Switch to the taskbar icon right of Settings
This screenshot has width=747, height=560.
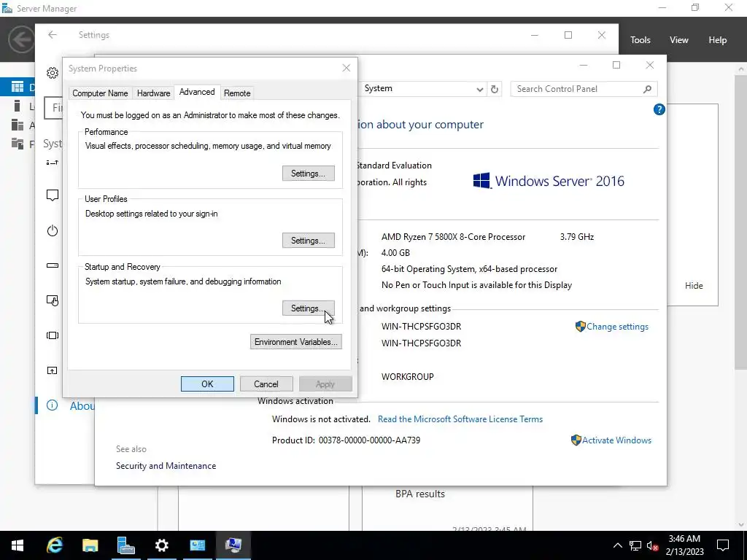pos(197,545)
